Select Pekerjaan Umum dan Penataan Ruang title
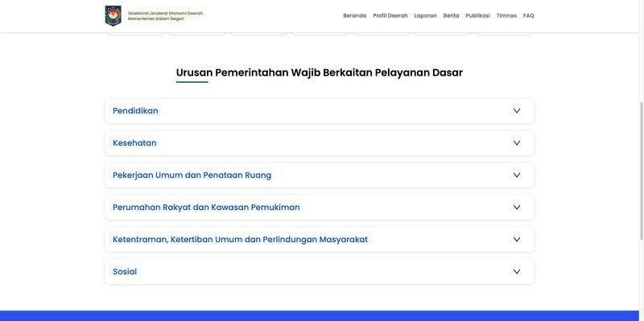 [x=192, y=175]
